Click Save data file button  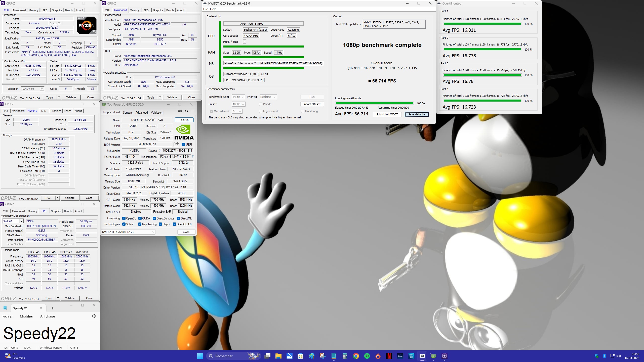click(x=417, y=114)
